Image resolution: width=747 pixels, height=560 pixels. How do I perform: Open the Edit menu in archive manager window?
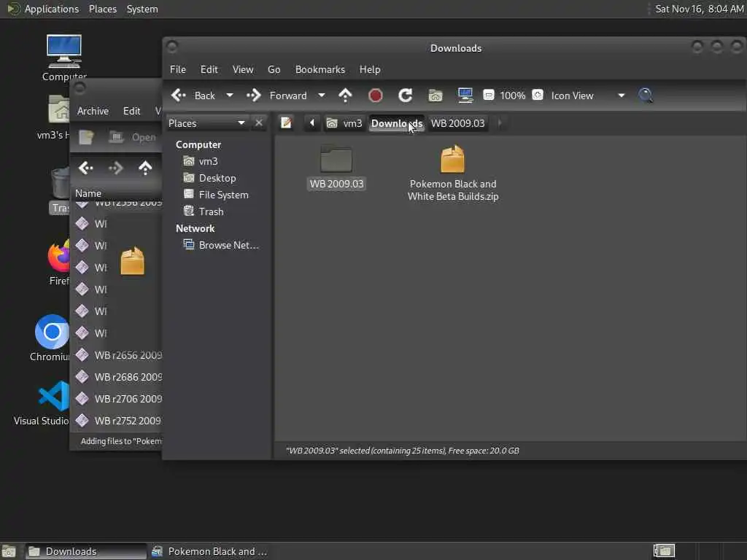click(x=132, y=111)
